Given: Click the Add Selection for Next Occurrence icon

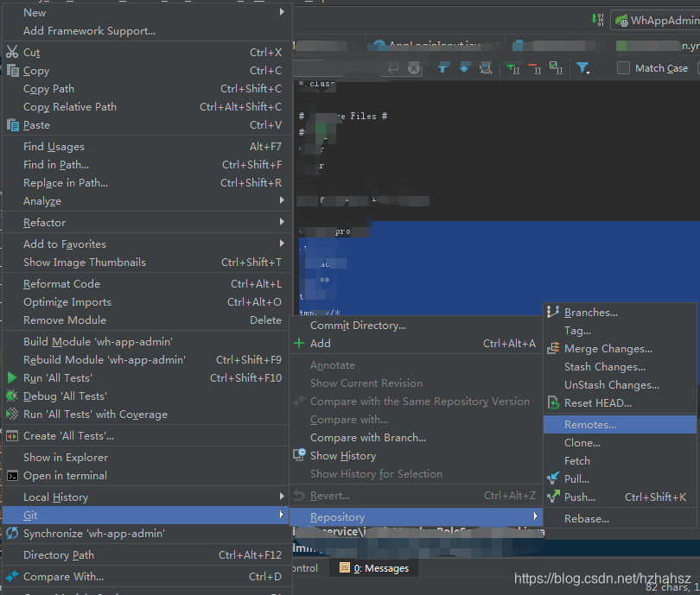Looking at the screenshot, I should (512, 68).
